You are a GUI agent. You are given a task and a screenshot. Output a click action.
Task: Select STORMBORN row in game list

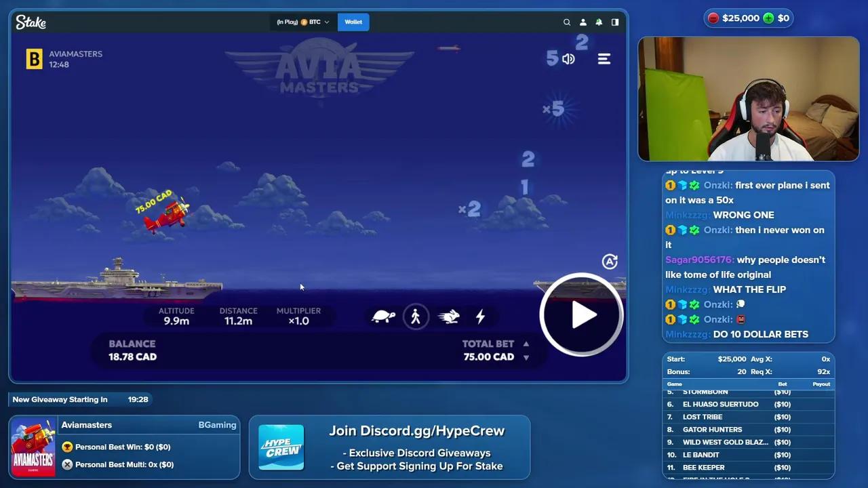click(749, 392)
